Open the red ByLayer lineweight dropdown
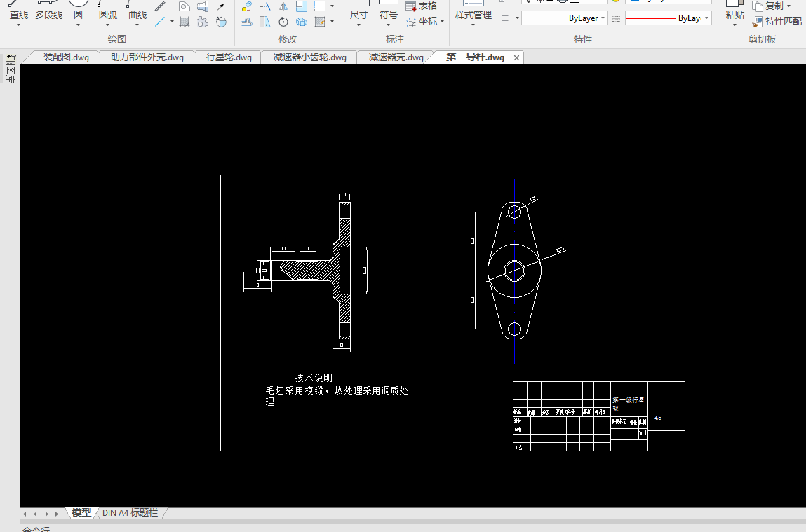The height and width of the screenshot is (532, 806). (x=707, y=18)
